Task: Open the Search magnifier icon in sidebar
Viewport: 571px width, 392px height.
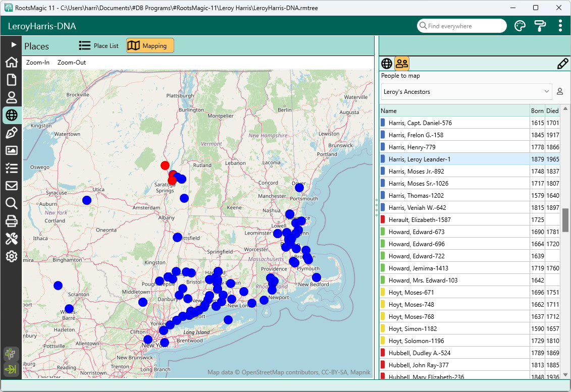Action: click(x=11, y=203)
